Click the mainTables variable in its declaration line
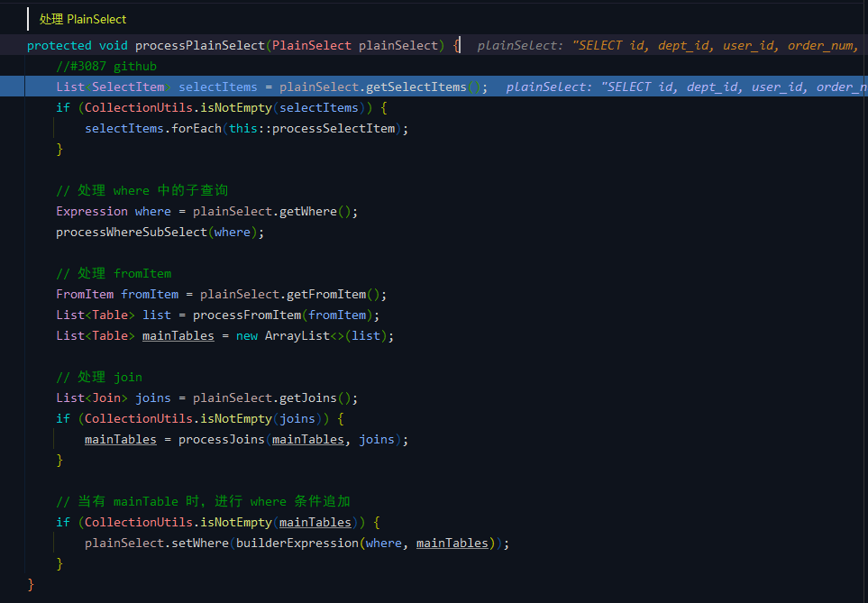Image resolution: width=868 pixels, height=603 pixels. [x=178, y=336]
